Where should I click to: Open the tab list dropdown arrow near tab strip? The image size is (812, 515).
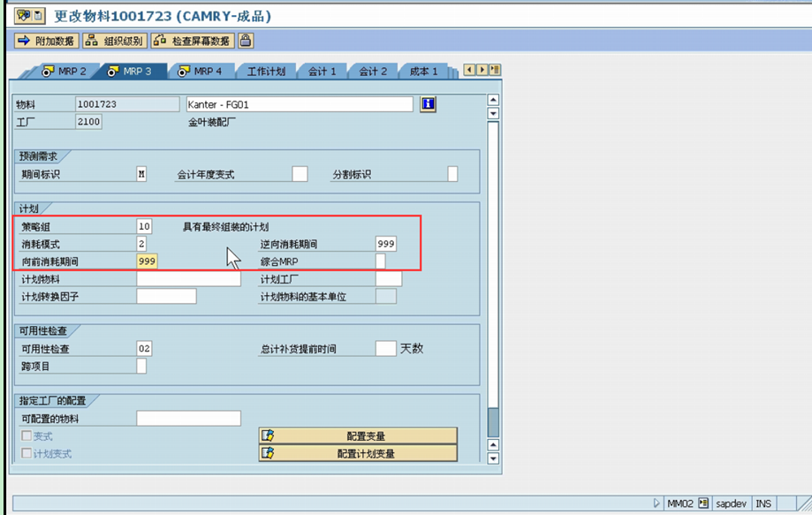click(x=495, y=71)
